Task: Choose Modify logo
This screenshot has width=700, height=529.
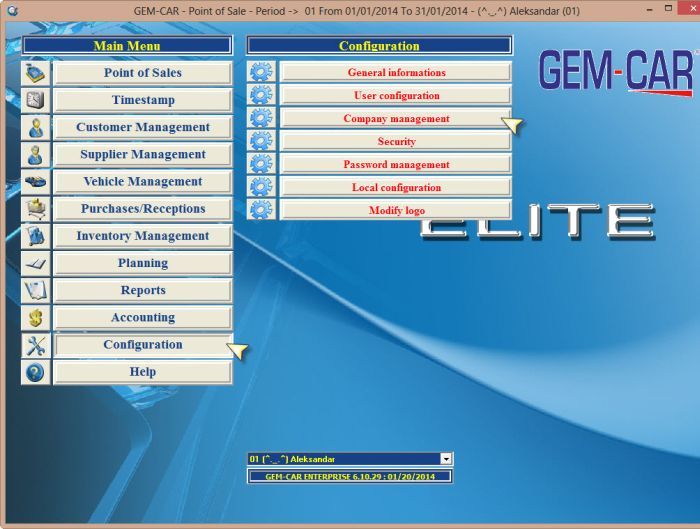Action: pyautogui.click(x=396, y=210)
